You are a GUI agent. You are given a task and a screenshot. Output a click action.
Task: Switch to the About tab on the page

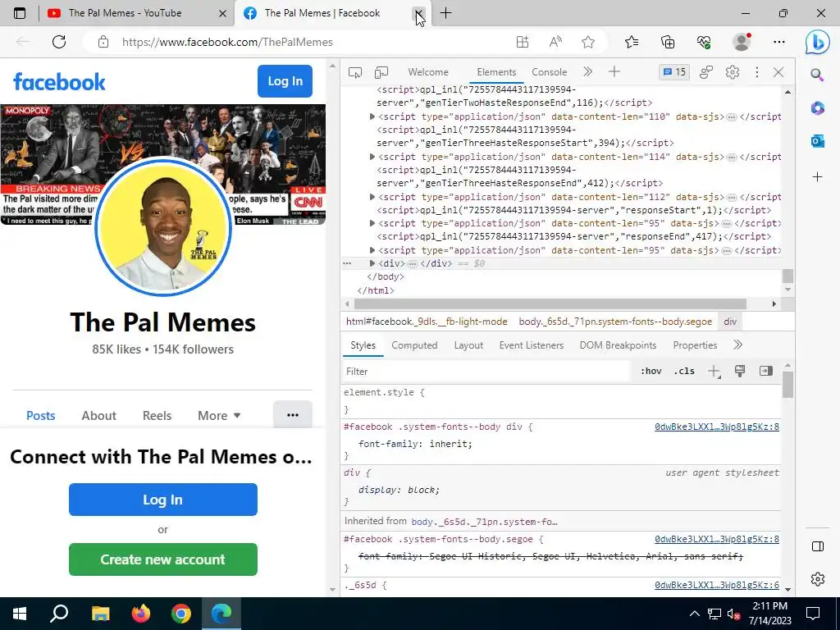(x=98, y=416)
